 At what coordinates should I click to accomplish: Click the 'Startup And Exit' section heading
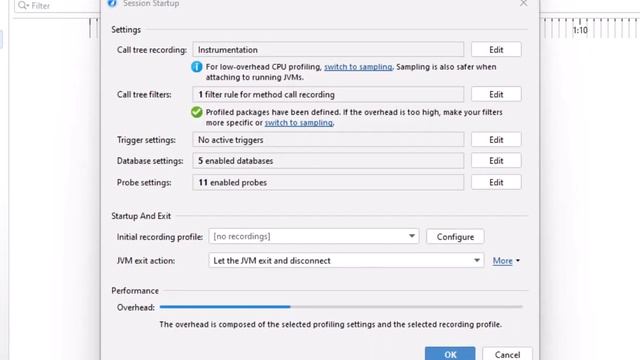coord(141,216)
